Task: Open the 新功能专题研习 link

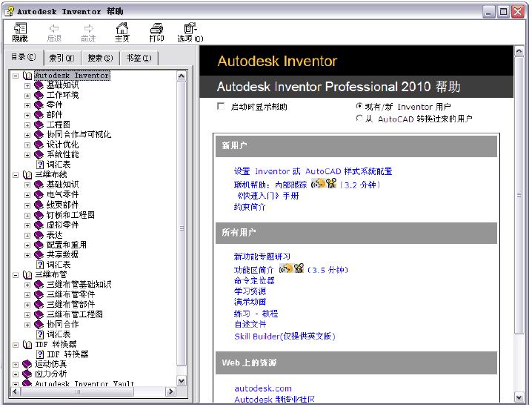Action: tap(262, 257)
